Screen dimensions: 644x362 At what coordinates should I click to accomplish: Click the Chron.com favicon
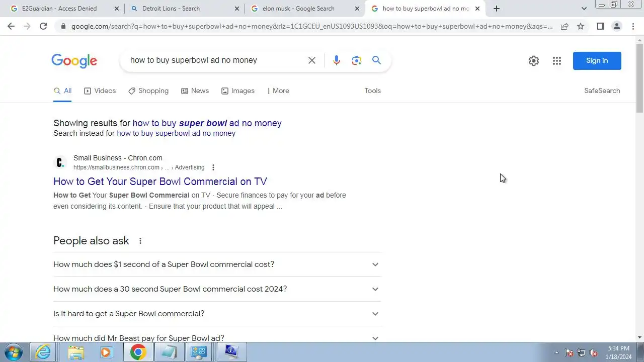coord(60,162)
